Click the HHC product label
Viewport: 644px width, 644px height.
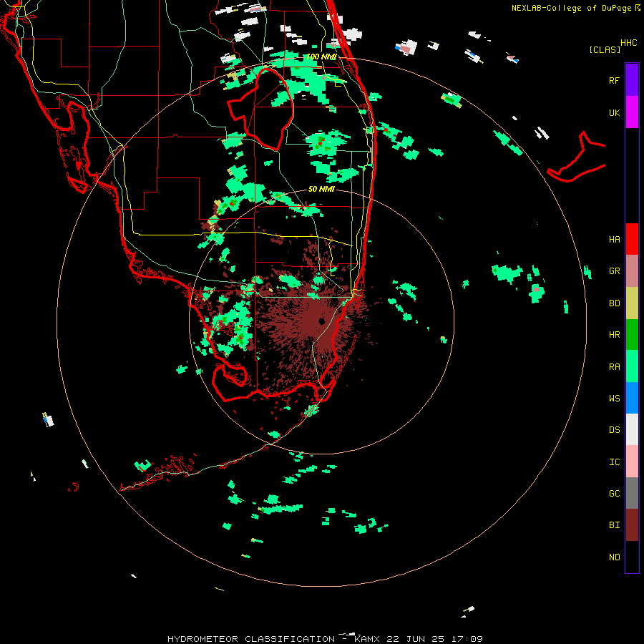(628, 43)
